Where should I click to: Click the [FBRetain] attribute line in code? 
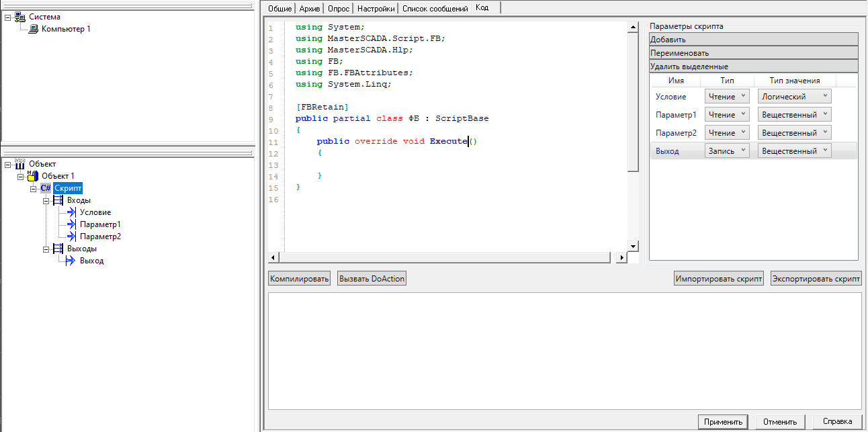tap(322, 107)
